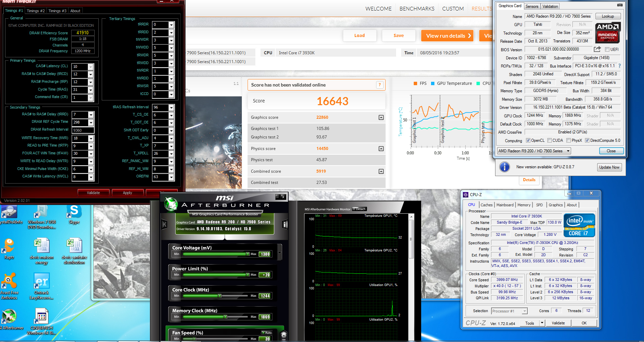Click View run details button
Viewport: 644px width, 342px height.
448,36
